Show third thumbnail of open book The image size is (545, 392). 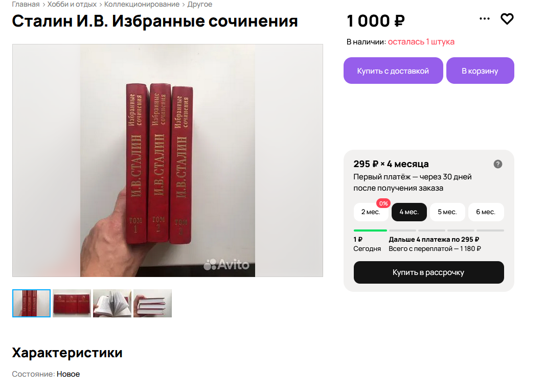tap(112, 304)
